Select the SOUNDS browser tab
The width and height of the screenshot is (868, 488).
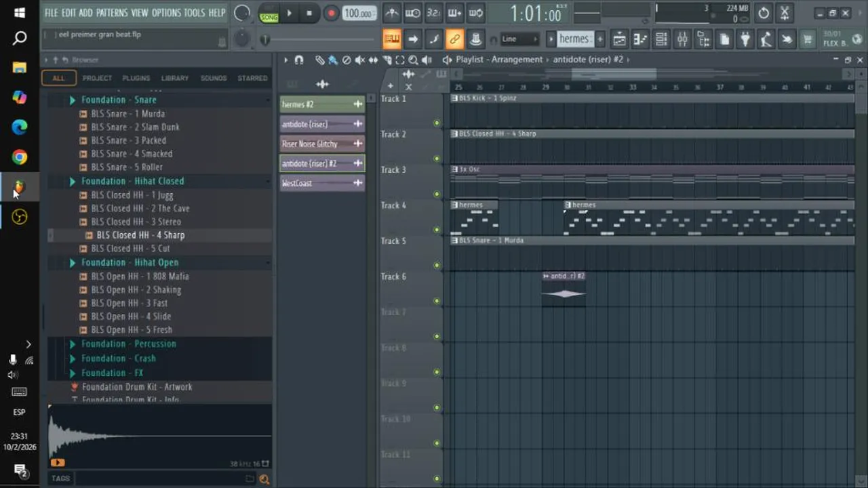[214, 78]
